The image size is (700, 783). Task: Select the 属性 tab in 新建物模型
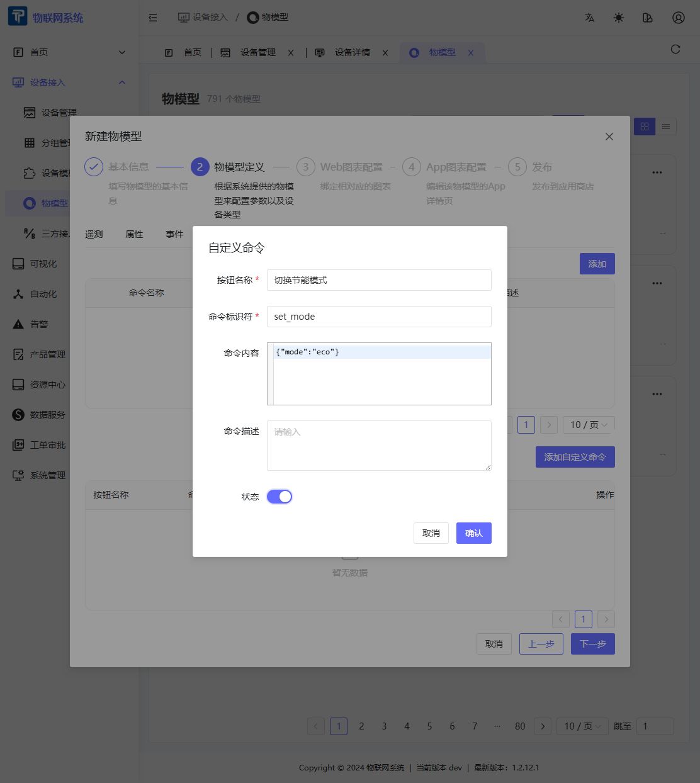click(x=134, y=234)
